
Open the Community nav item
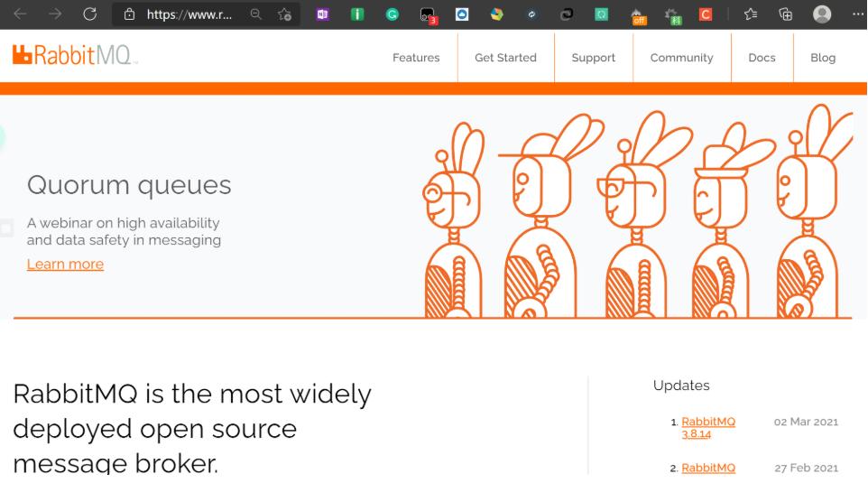(x=681, y=58)
